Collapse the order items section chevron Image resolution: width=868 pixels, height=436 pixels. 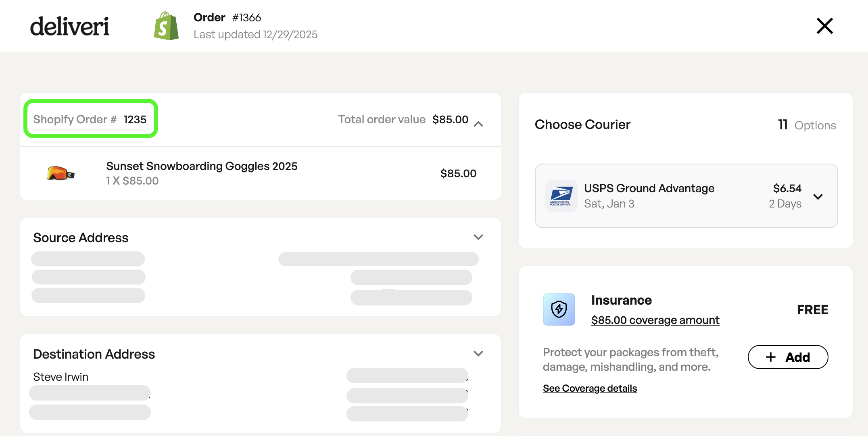pyautogui.click(x=478, y=124)
